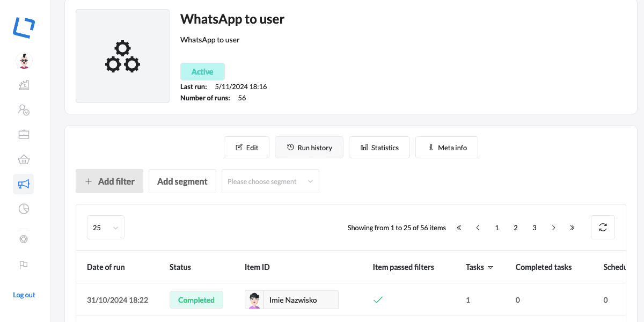
Task: Open the shopping basket sidebar icon
Action: click(24, 159)
